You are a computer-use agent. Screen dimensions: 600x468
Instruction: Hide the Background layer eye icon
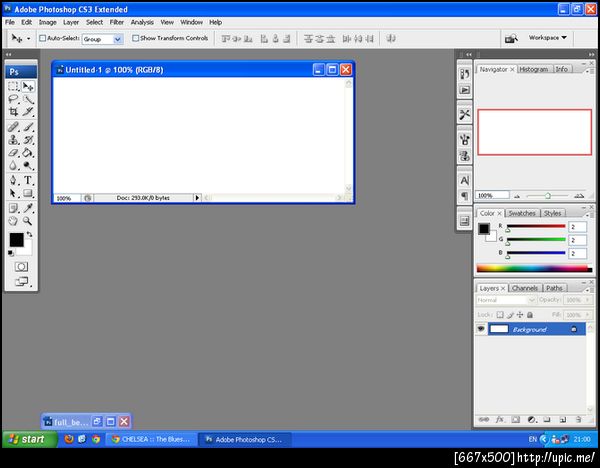coord(481,329)
